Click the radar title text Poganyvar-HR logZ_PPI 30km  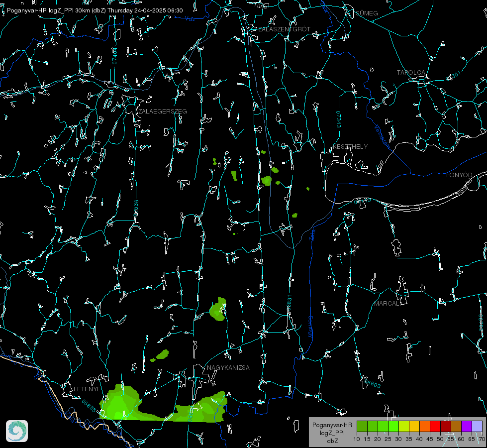49,10
